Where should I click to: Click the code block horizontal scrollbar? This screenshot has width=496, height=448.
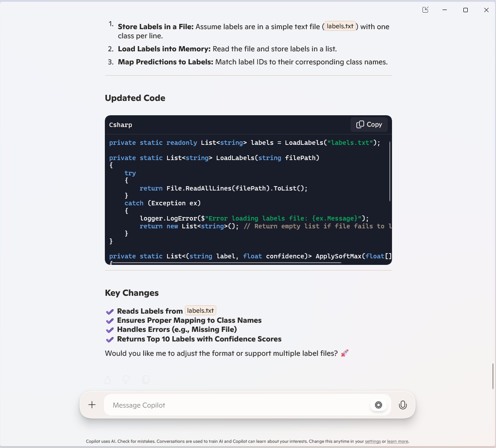point(226,263)
